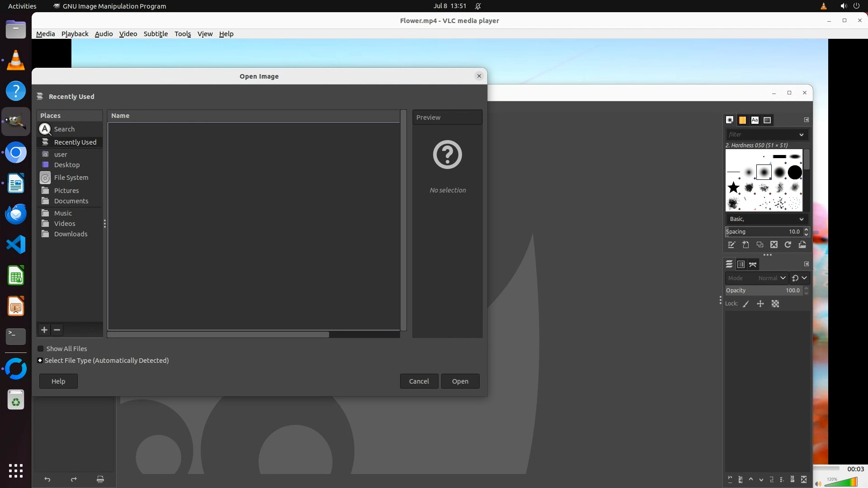Enable the Show All Files checkbox

pos(41,349)
